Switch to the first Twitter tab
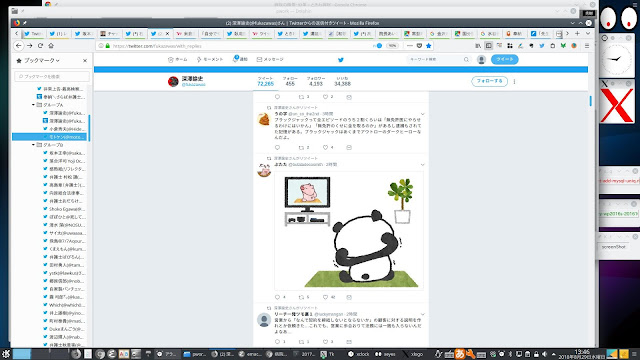 pos(33,34)
